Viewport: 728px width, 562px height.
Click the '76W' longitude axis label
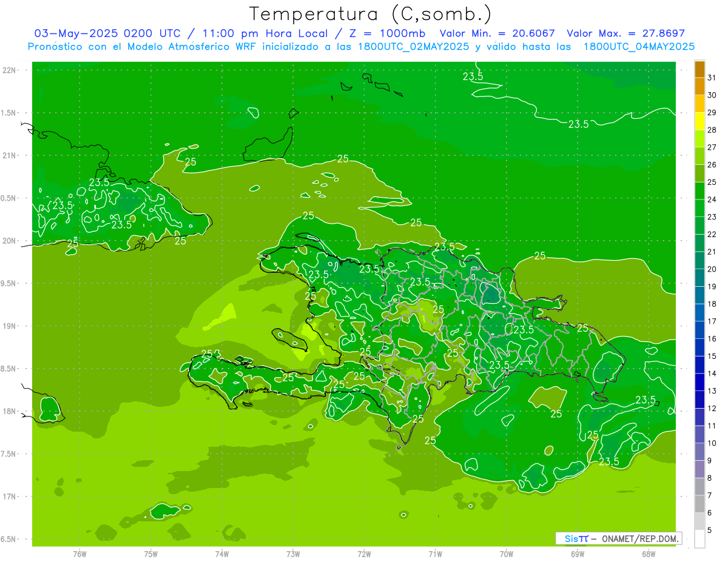(x=79, y=554)
